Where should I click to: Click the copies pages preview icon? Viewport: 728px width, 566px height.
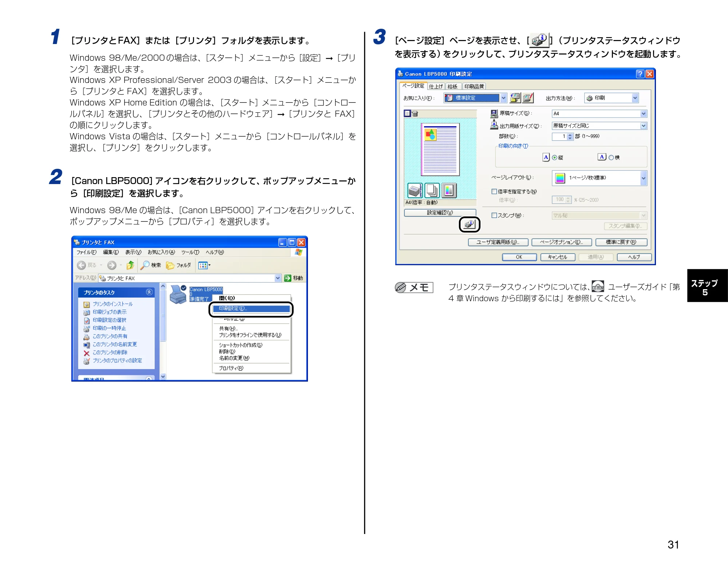click(432, 190)
